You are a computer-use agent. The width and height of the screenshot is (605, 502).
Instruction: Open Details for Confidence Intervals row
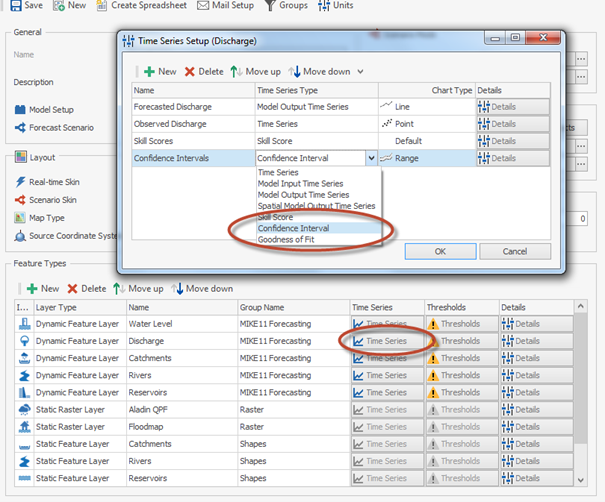pyautogui.click(x=513, y=158)
